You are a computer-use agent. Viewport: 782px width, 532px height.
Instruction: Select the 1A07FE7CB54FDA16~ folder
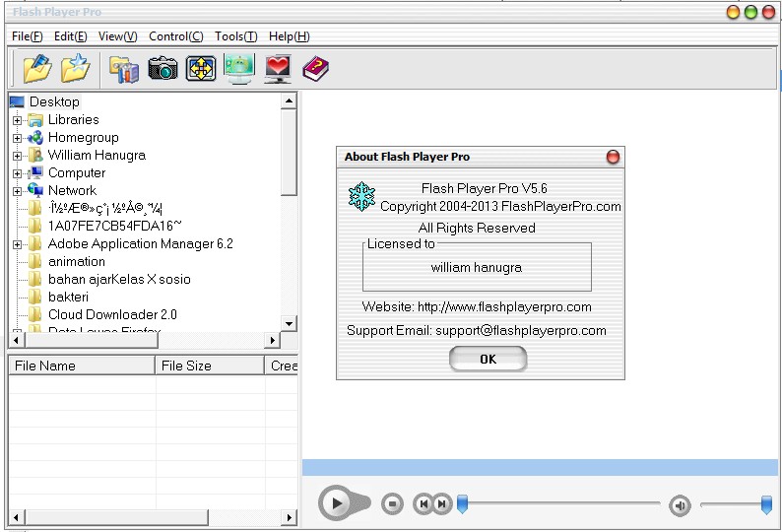(x=114, y=226)
